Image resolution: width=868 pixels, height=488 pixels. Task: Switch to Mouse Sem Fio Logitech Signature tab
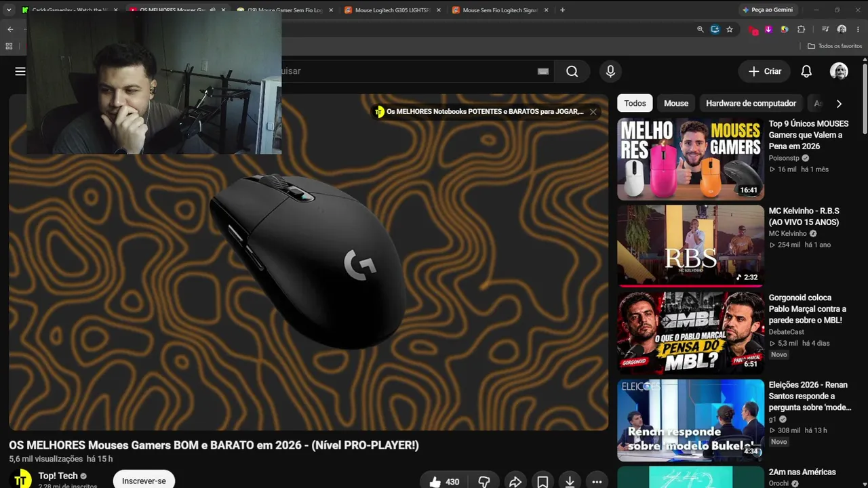[500, 10]
